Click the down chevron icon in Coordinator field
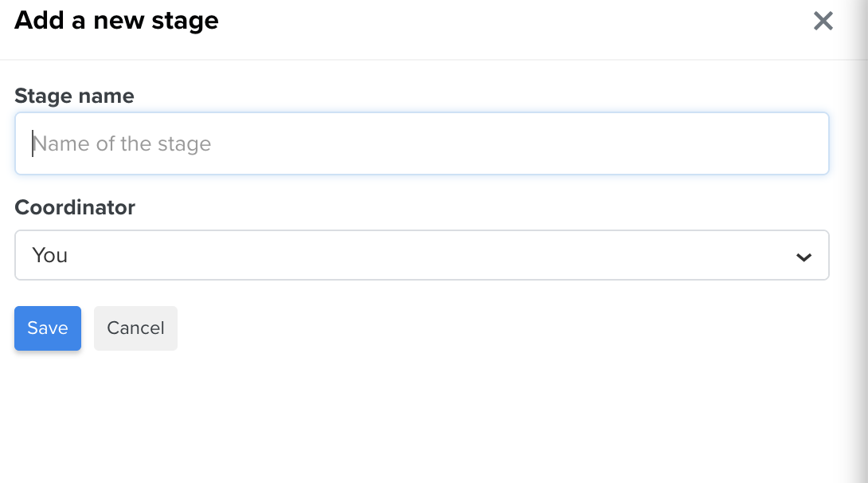Screen dimensions: 868x483 pyautogui.click(x=803, y=257)
